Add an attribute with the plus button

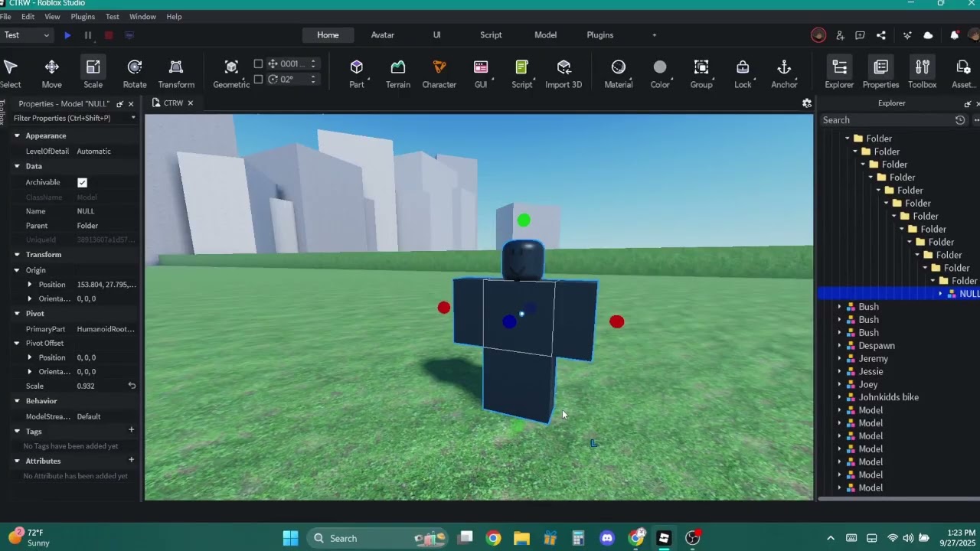131,460
